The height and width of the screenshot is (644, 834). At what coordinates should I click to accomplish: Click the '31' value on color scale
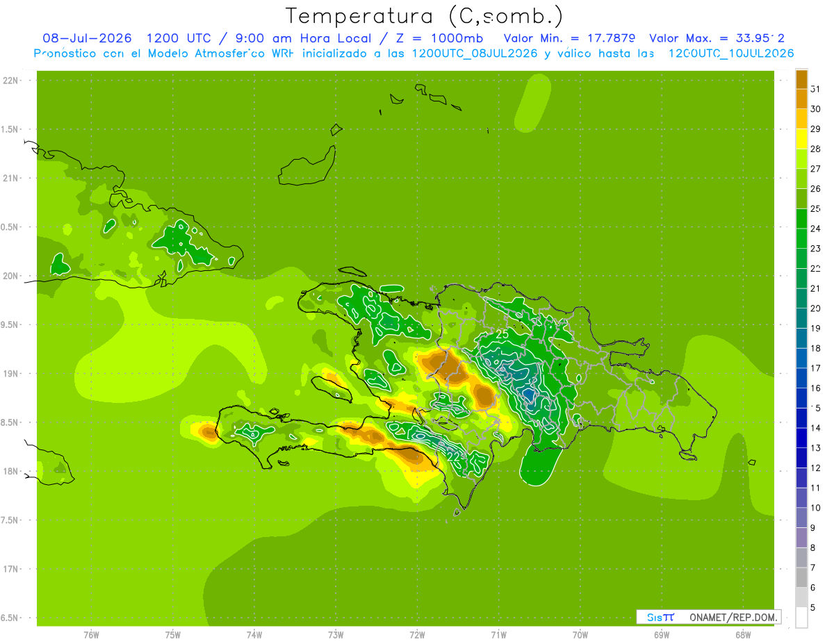(x=816, y=89)
